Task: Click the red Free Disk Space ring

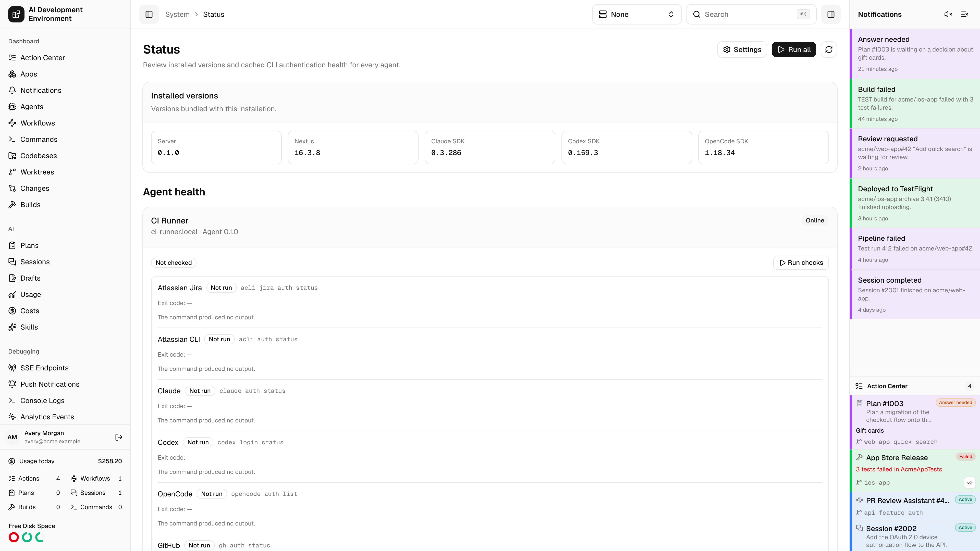Action: click(x=14, y=537)
